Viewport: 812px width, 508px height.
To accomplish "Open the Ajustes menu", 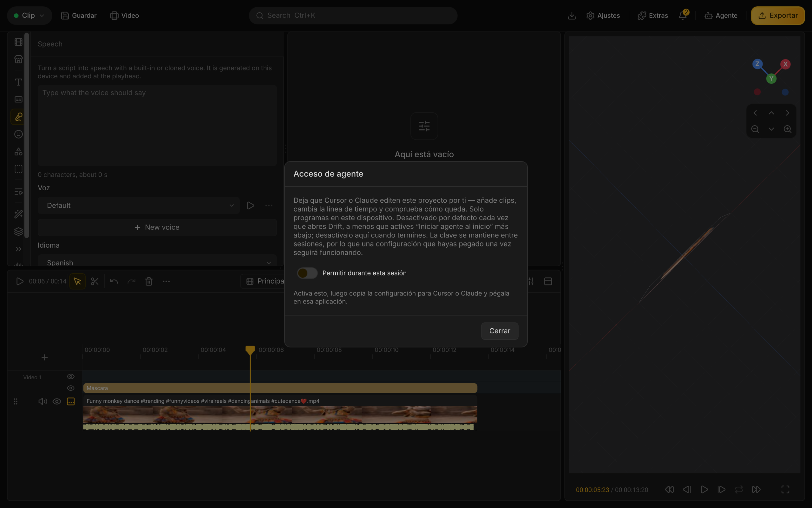I will point(603,16).
